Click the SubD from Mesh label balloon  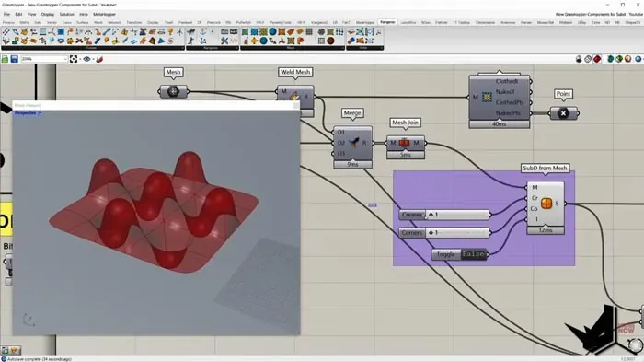click(x=545, y=168)
